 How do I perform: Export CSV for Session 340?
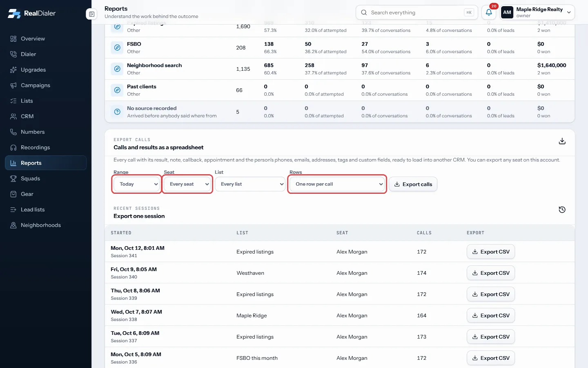coord(491,273)
